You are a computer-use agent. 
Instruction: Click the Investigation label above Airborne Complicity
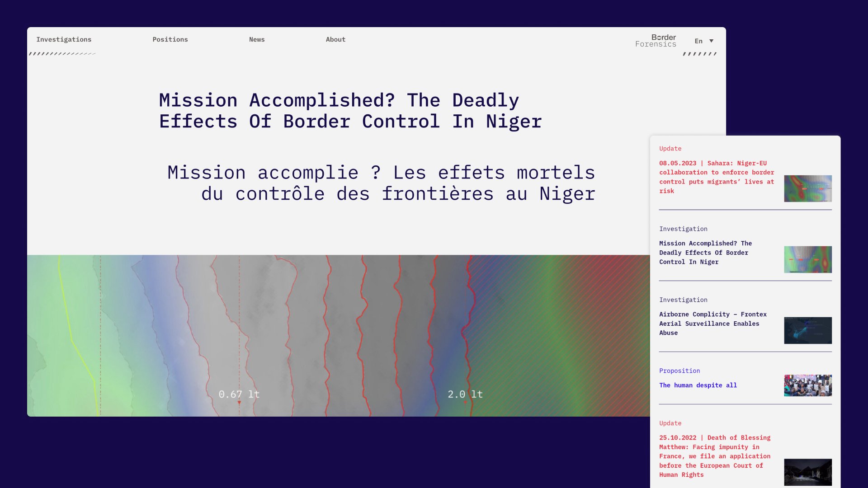(683, 300)
